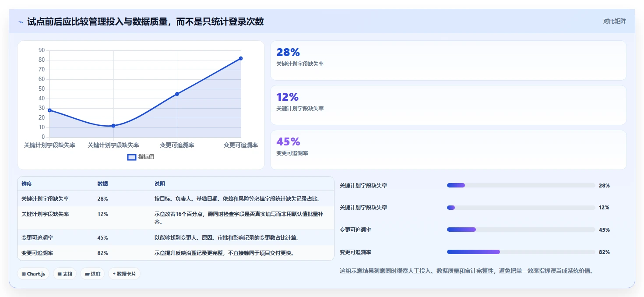The width and height of the screenshot is (644, 297).
Task: Click the 28% progress bar
Action: click(x=521, y=185)
